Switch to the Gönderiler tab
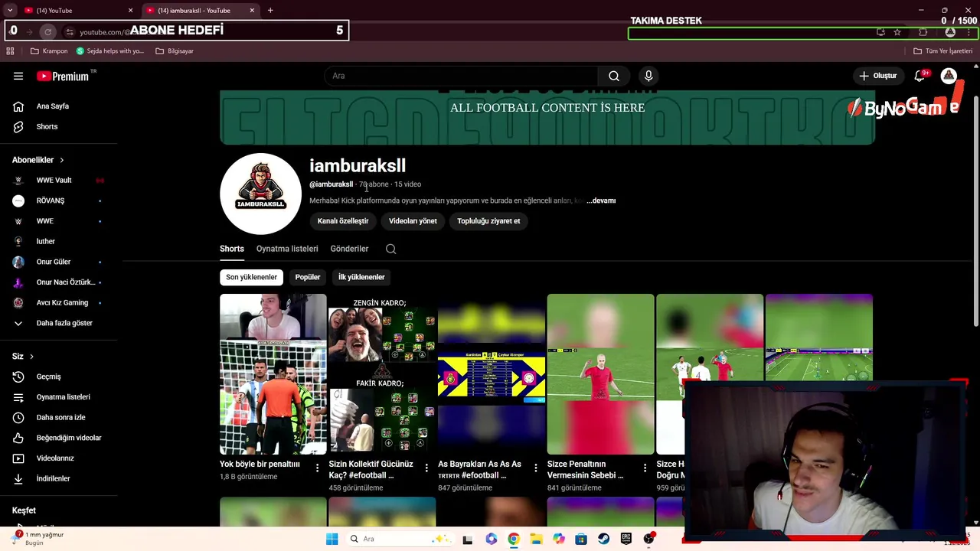Screen dimensions: 980x551 coord(349,249)
